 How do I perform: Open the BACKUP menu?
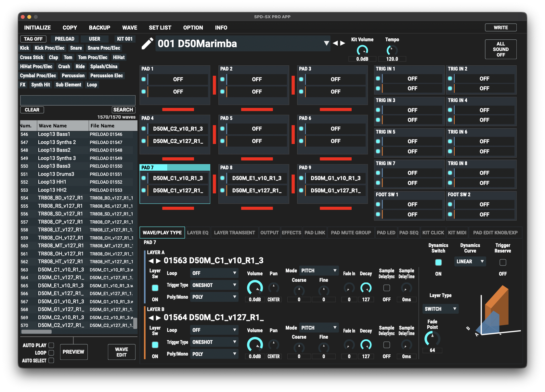99,28
